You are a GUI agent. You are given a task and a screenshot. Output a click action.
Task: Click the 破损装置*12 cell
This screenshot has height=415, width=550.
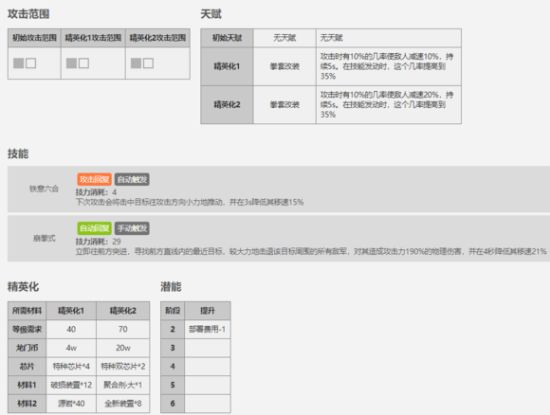tap(71, 385)
